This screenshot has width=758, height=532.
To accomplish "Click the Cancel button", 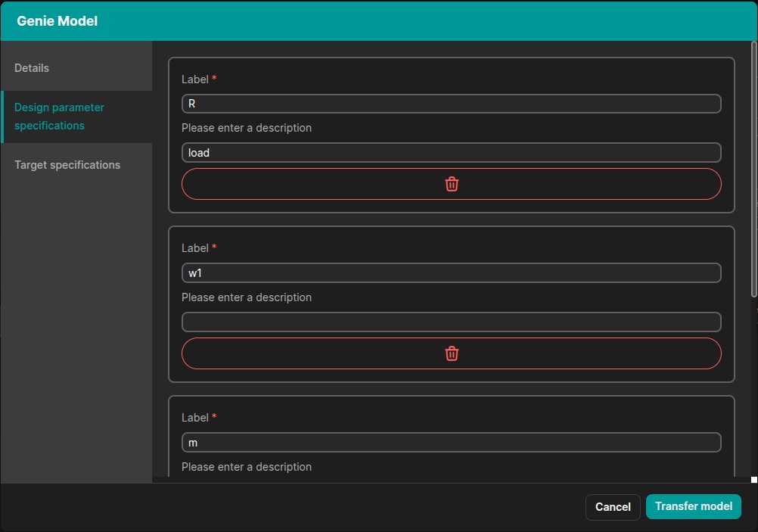I will (x=613, y=507).
